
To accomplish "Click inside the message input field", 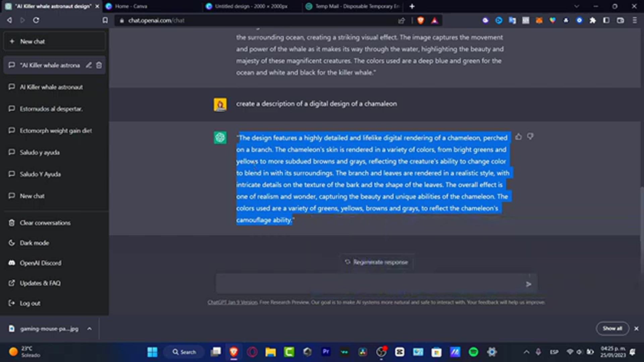I will tap(369, 283).
